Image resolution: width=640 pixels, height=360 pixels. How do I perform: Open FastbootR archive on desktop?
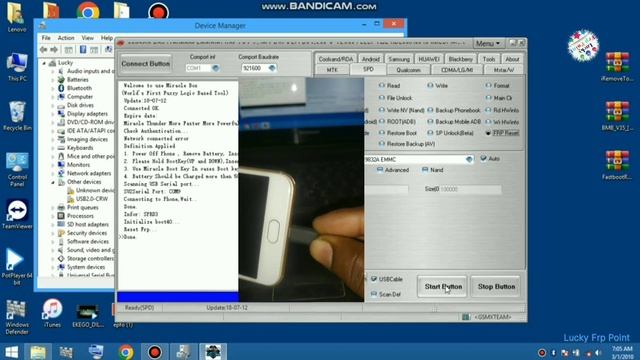coord(617,164)
